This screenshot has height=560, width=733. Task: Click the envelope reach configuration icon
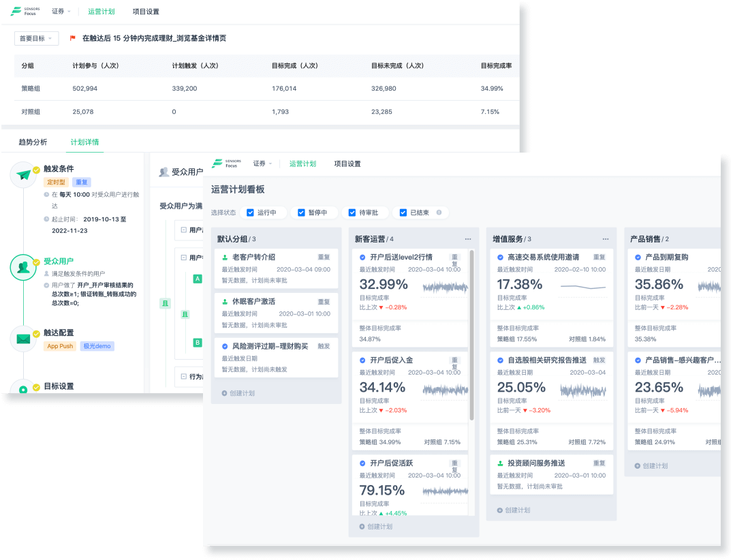24,338
